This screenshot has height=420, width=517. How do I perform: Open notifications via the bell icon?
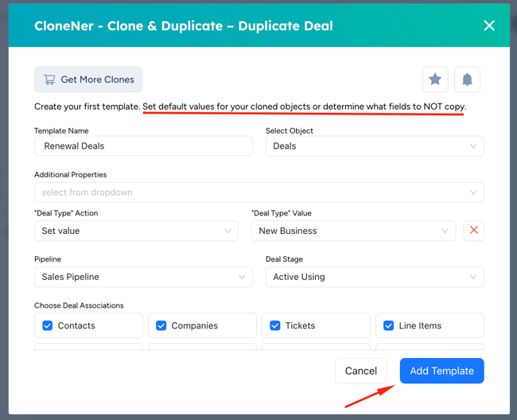coord(467,80)
